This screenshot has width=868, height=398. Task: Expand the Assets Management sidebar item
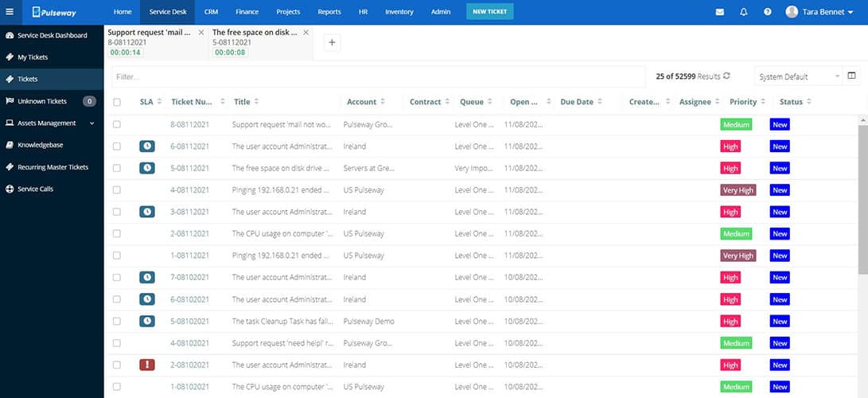[92, 123]
